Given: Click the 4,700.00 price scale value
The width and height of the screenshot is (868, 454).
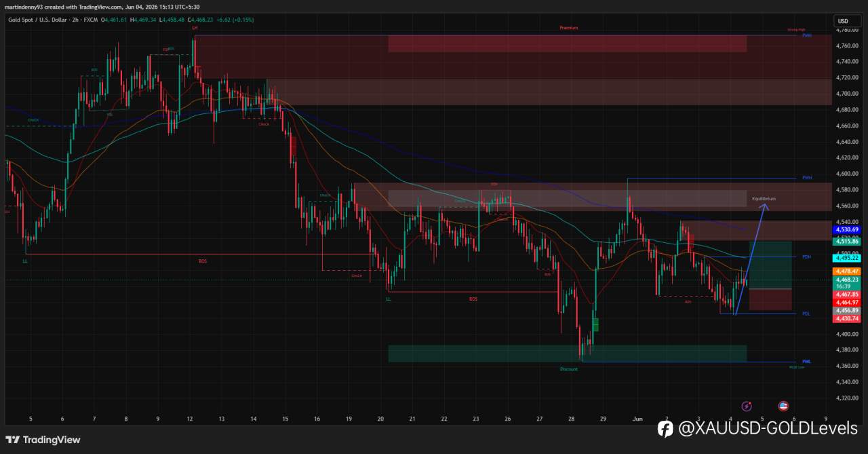Looking at the screenshot, I should tap(846, 94).
